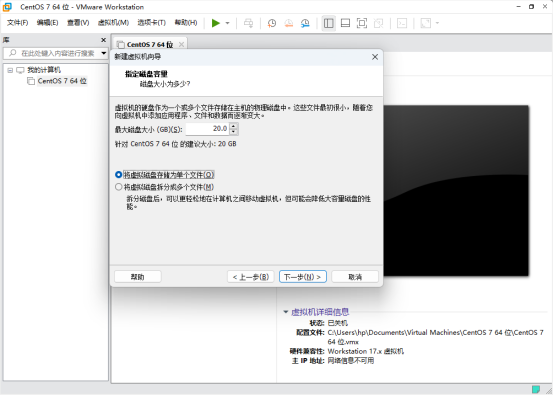Click the configuration file path text
Image resolution: width=554 pixels, height=395 pixels.
pyautogui.click(x=435, y=337)
